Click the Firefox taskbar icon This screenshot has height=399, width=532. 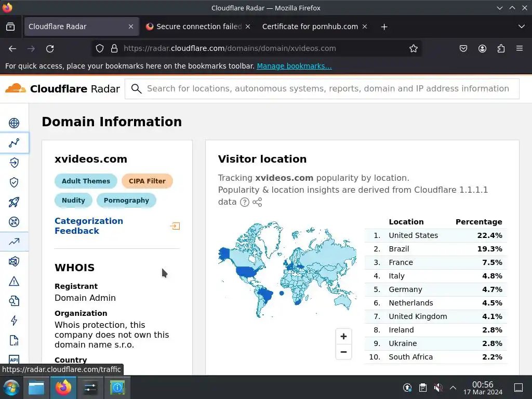pos(63,388)
